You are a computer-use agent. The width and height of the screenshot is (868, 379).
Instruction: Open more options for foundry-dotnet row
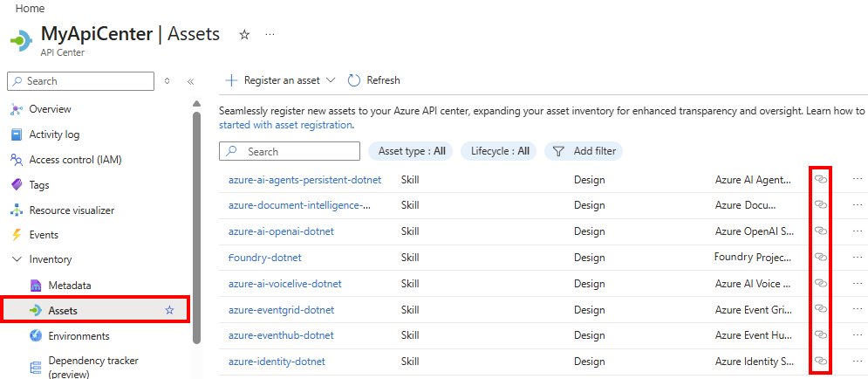858,257
